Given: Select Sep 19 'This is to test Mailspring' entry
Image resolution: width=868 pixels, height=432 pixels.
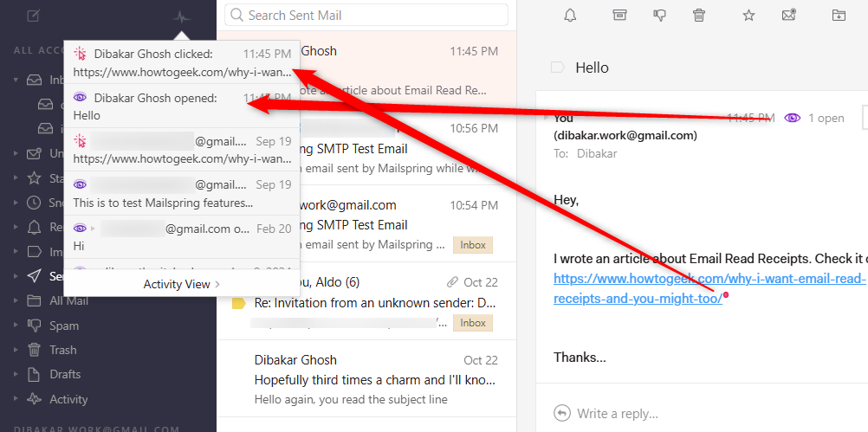Looking at the screenshot, I should [x=182, y=194].
